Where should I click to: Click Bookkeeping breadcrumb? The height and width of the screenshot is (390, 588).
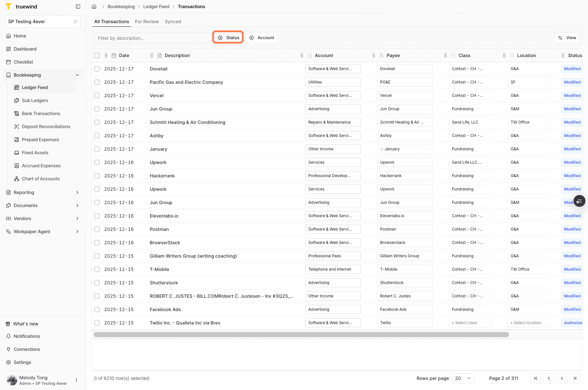[x=121, y=7]
